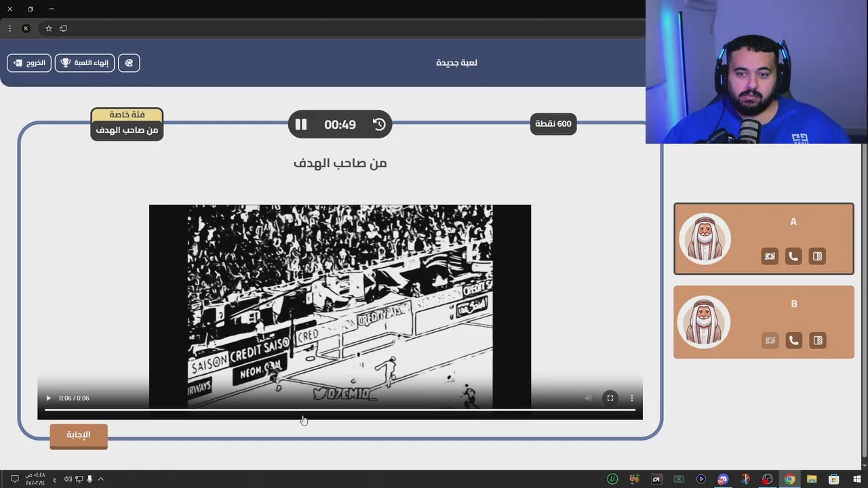Use team A phone call helper
The width and height of the screenshot is (868, 488).
[x=793, y=256]
